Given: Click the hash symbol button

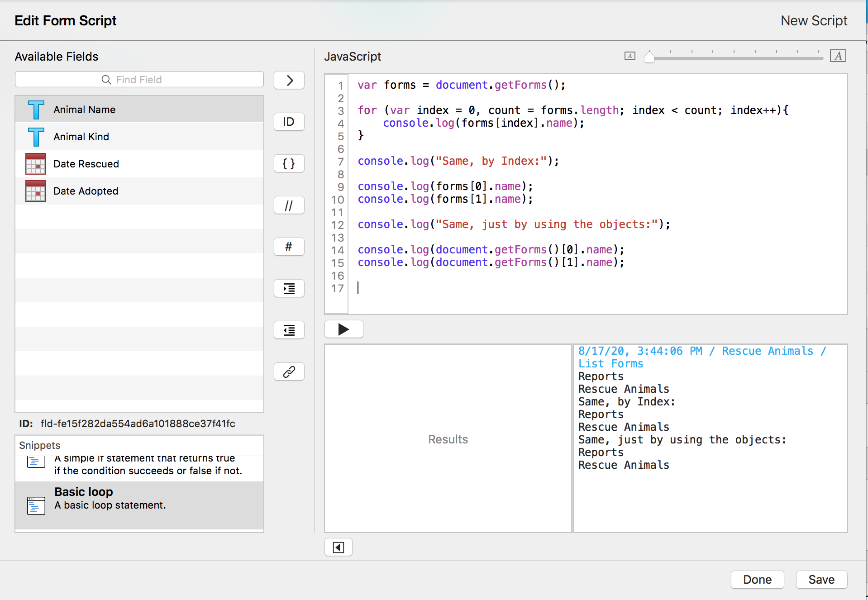Looking at the screenshot, I should point(289,247).
